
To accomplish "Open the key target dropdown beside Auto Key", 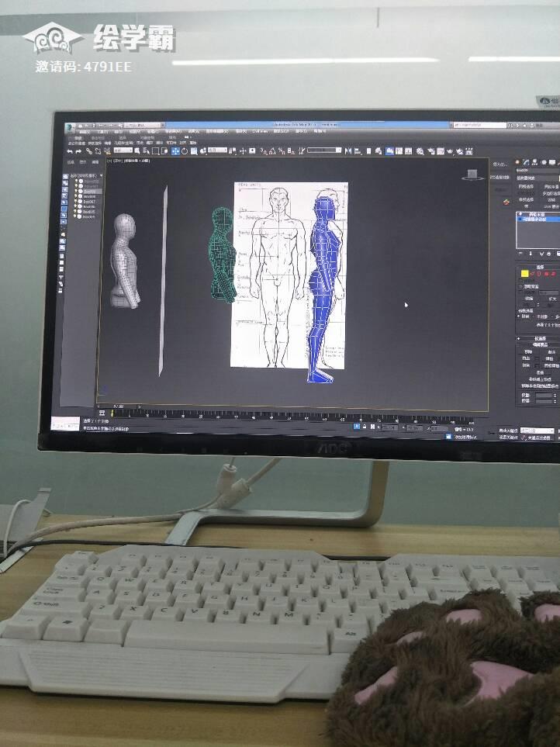I will [538, 431].
